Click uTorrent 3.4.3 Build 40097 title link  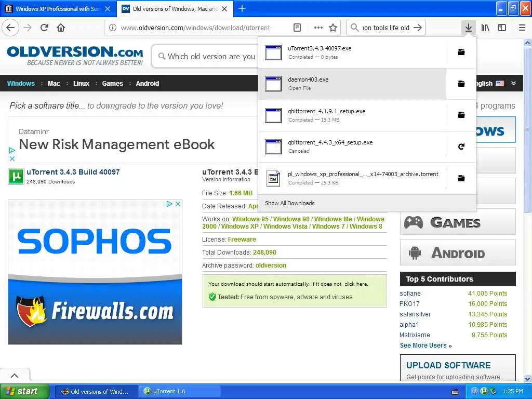click(x=73, y=172)
